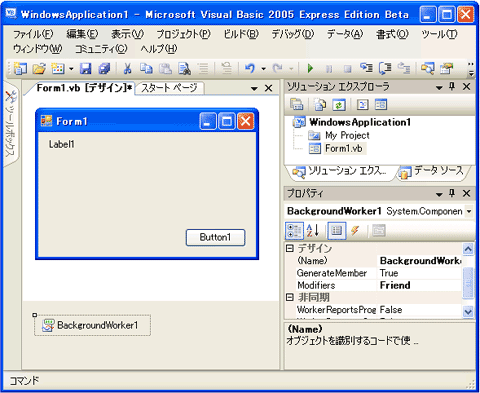Click Show All Files icon in Solution Explorer

pos(320,105)
